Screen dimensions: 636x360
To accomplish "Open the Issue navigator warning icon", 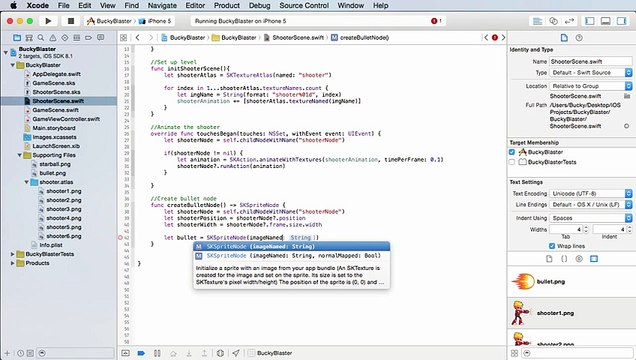I will tap(53, 38).
